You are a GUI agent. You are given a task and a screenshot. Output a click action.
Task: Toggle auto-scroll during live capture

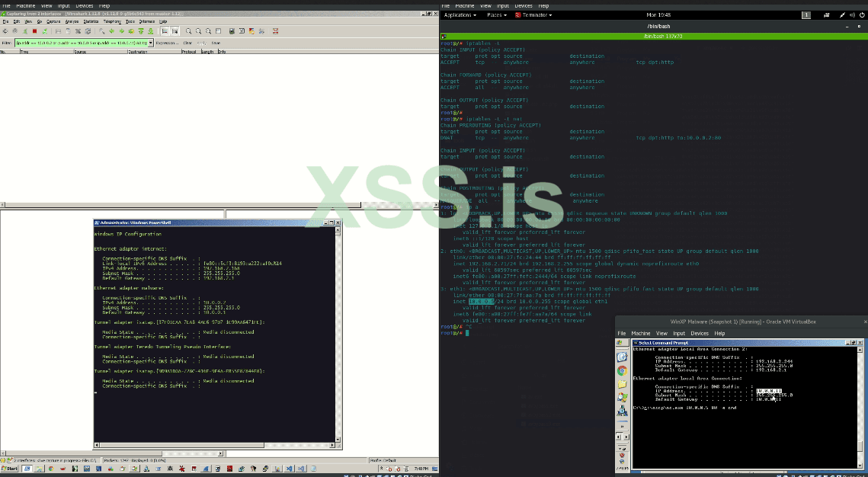175,31
